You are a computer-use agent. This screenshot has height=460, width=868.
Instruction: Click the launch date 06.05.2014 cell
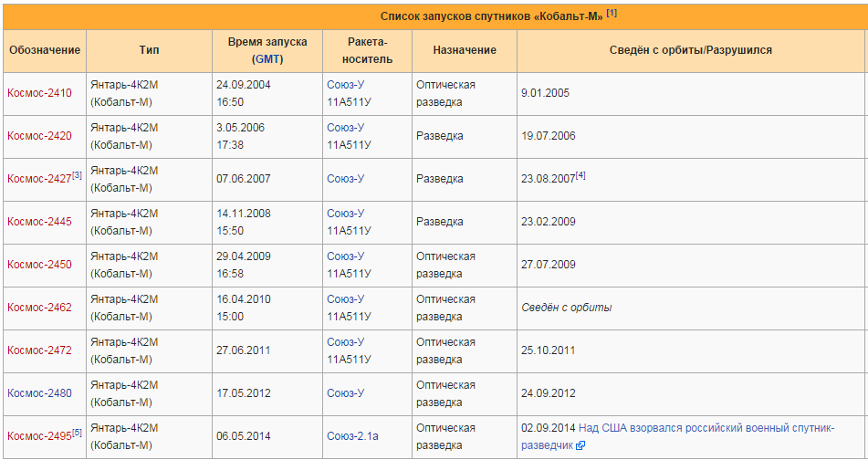[267, 437]
